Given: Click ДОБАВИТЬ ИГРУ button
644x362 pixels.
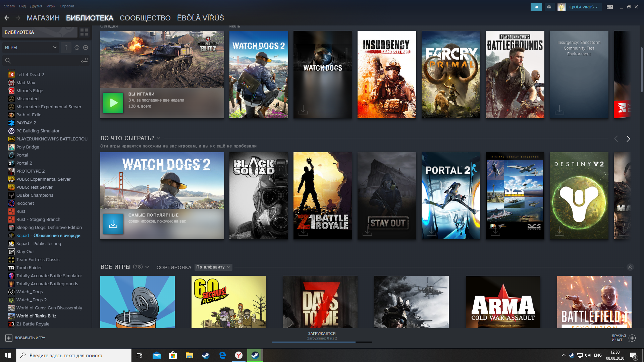Looking at the screenshot, I should click(25, 338).
